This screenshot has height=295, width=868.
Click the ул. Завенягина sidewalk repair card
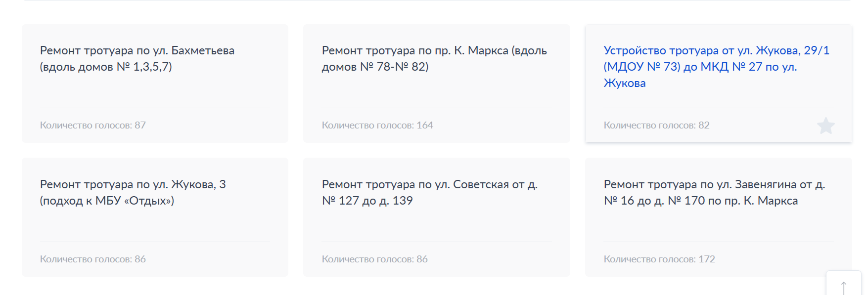pyautogui.click(x=715, y=216)
